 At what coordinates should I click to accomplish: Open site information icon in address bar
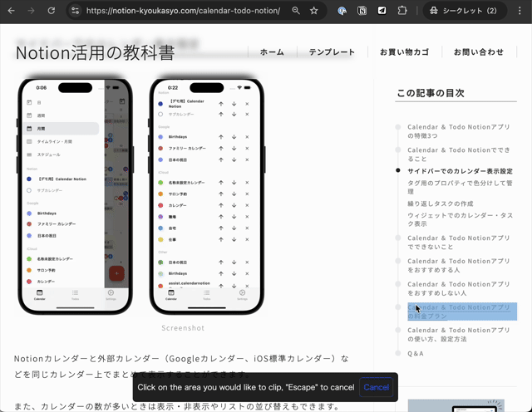point(76,11)
